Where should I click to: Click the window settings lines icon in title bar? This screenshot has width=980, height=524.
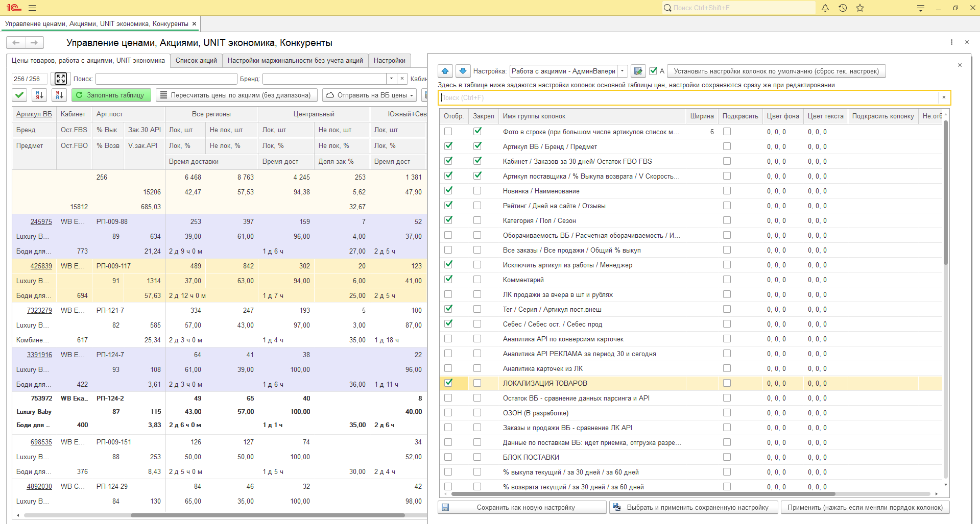click(921, 8)
